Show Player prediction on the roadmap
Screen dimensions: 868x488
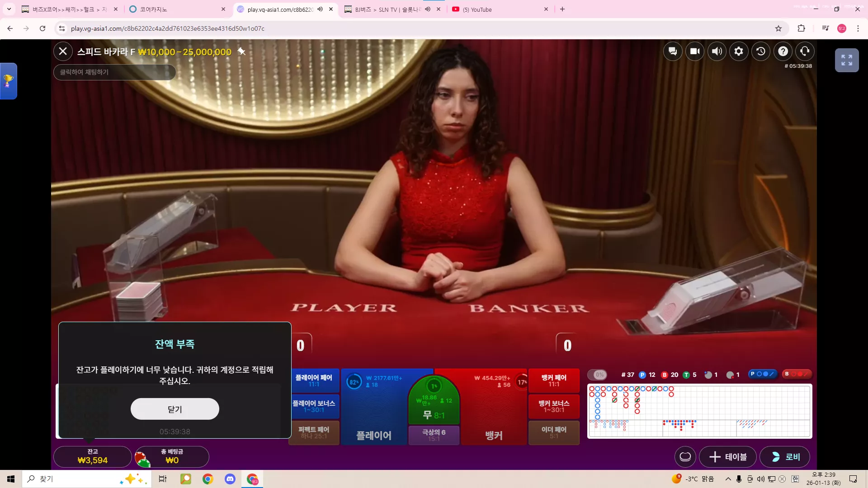tap(762, 374)
